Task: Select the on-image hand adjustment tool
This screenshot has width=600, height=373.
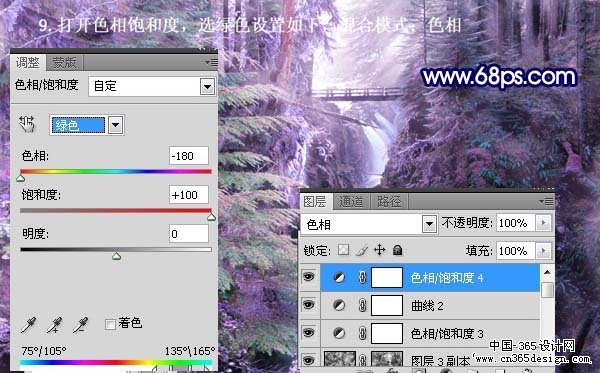Action: [x=27, y=124]
